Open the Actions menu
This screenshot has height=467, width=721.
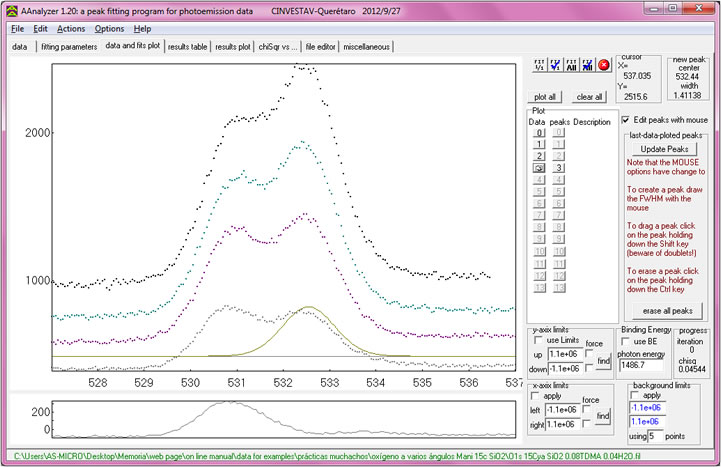click(71, 29)
